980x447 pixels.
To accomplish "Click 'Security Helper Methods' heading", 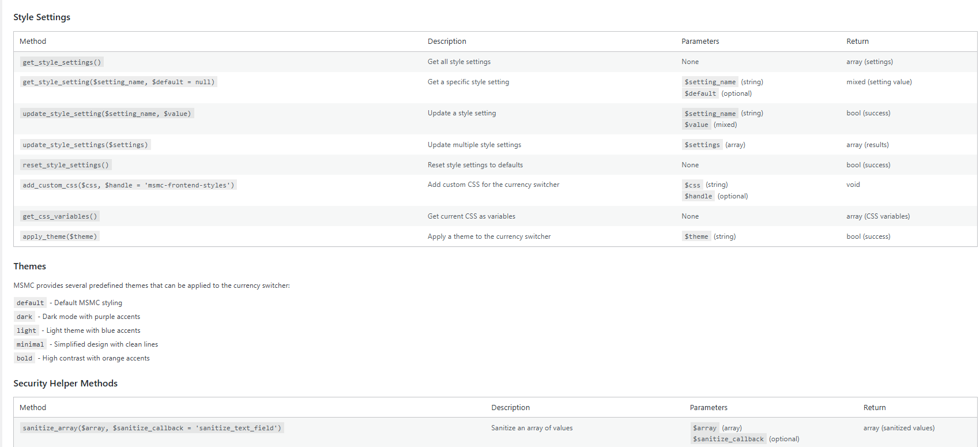I will point(66,384).
